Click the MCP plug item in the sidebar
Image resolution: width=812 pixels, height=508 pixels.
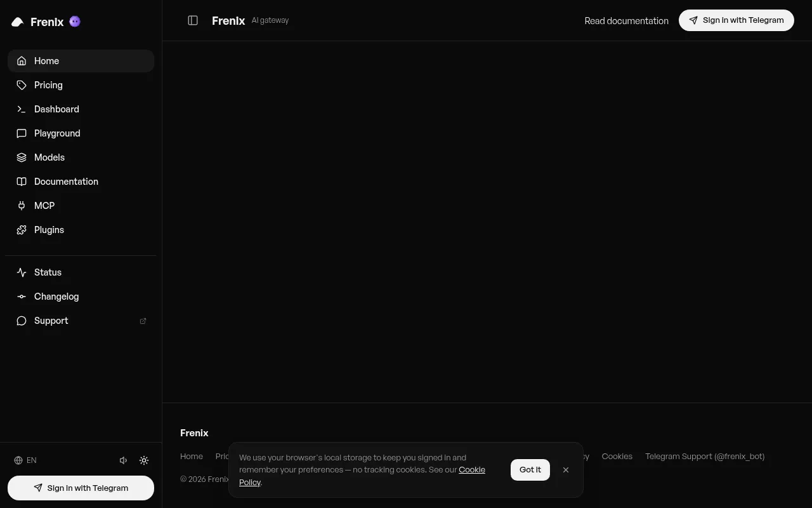tap(81, 206)
